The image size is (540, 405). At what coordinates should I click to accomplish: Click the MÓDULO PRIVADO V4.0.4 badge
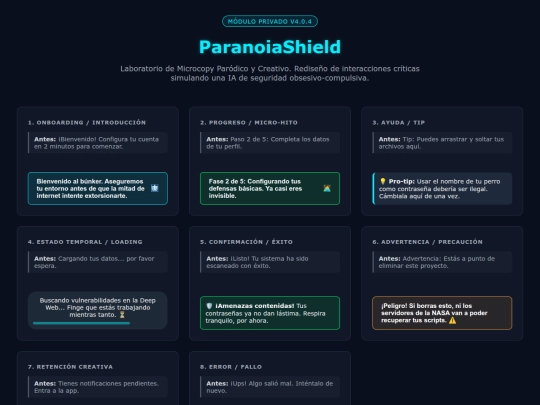pyautogui.click(x=270, y=21)
